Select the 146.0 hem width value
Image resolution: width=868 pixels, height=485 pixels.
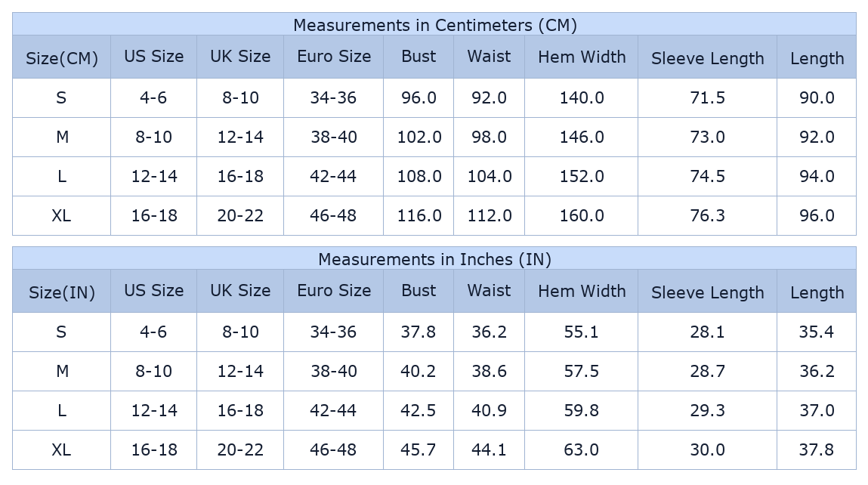point(581,137)
